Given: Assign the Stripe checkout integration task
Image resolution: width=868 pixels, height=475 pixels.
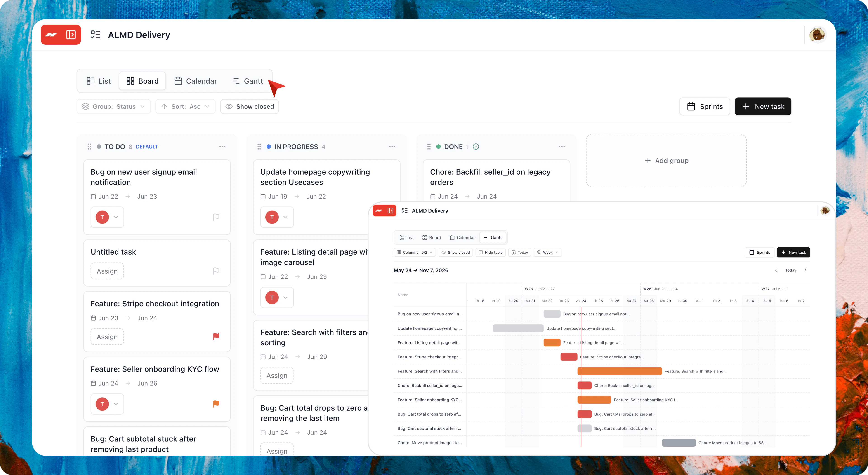Looking at the screenshot, I should (x=107, y=337).
